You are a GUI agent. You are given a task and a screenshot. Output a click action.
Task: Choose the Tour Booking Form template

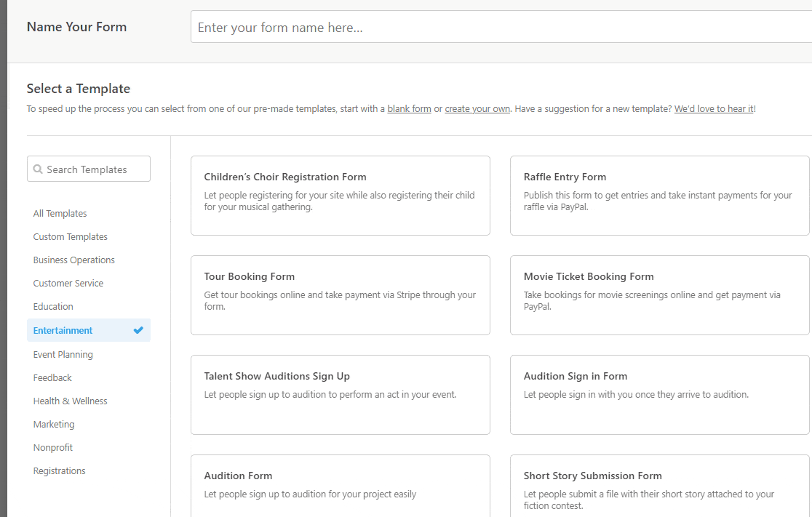pos(341,295)
